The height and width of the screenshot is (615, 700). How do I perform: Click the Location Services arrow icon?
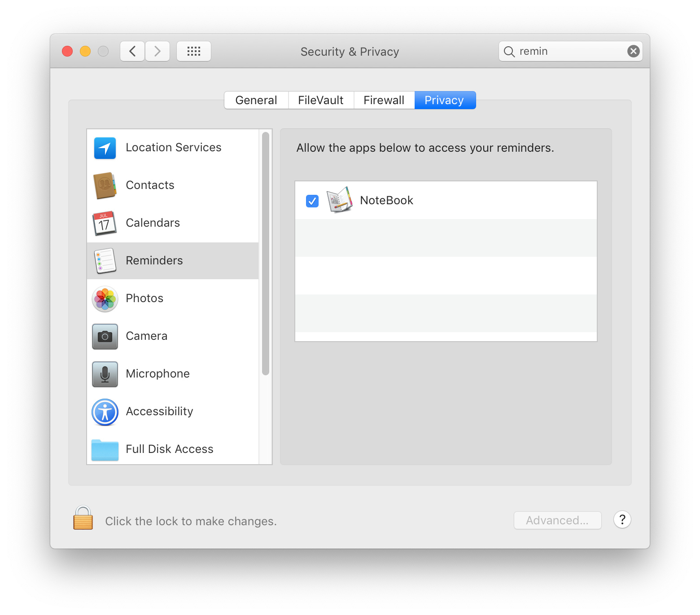[x=105, y=148]
